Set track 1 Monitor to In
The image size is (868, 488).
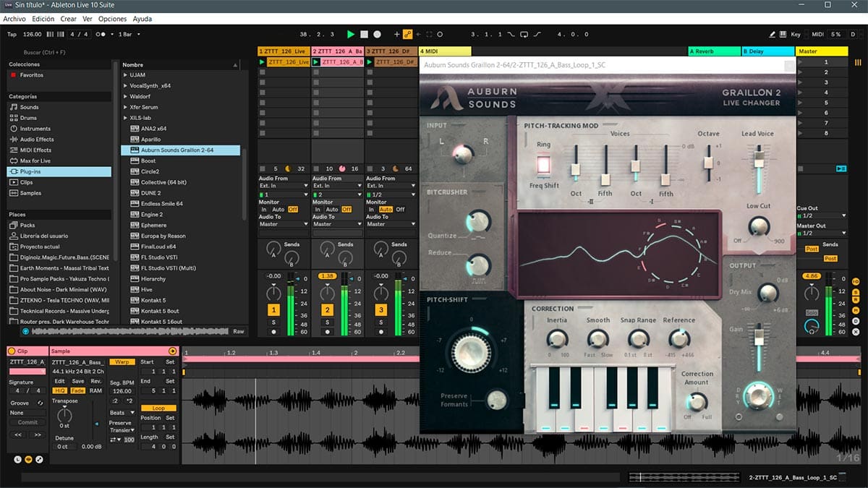click(264, 210)
